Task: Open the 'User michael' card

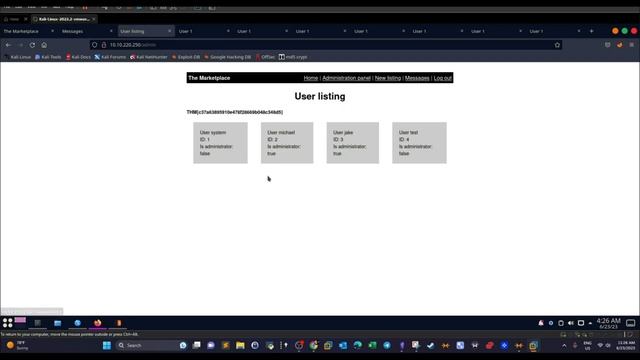Action: tap(287, 143)
